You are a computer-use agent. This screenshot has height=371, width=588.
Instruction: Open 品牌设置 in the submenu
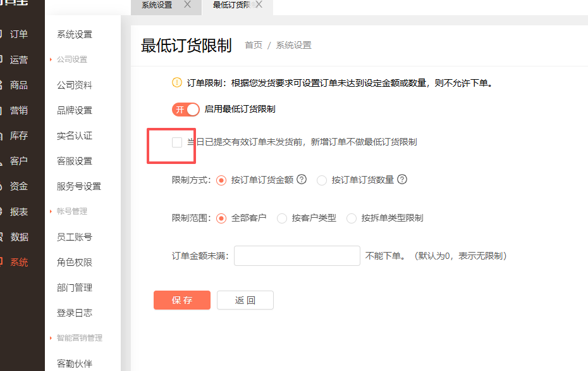(x=74, y=110)
